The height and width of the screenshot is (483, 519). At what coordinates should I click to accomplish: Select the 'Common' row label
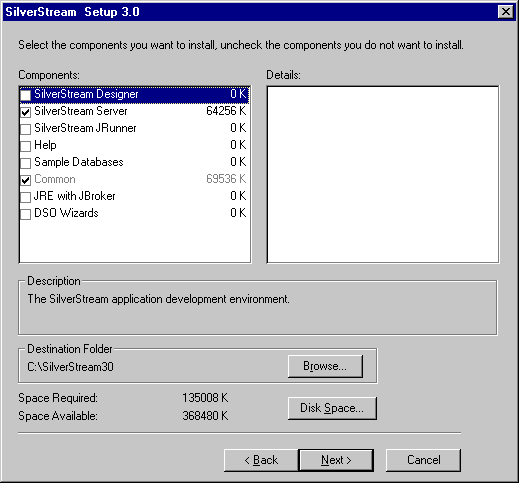[55, 179]
